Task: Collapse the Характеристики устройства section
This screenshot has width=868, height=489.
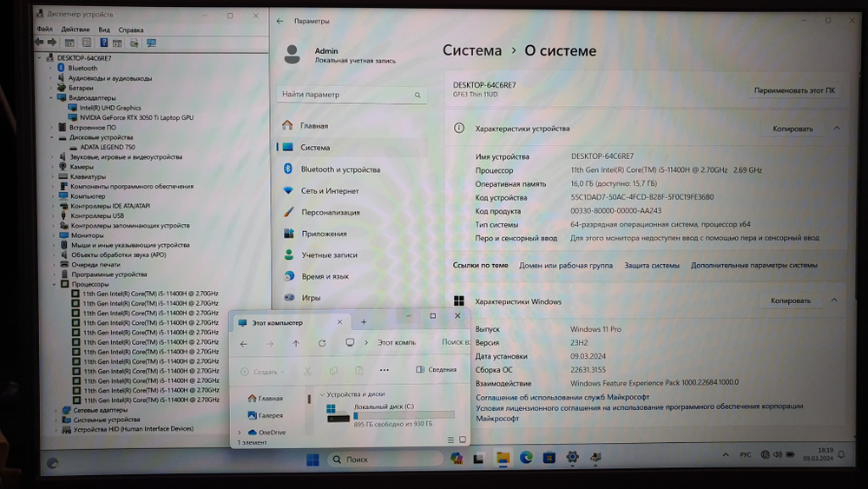Action: [837, 129]
